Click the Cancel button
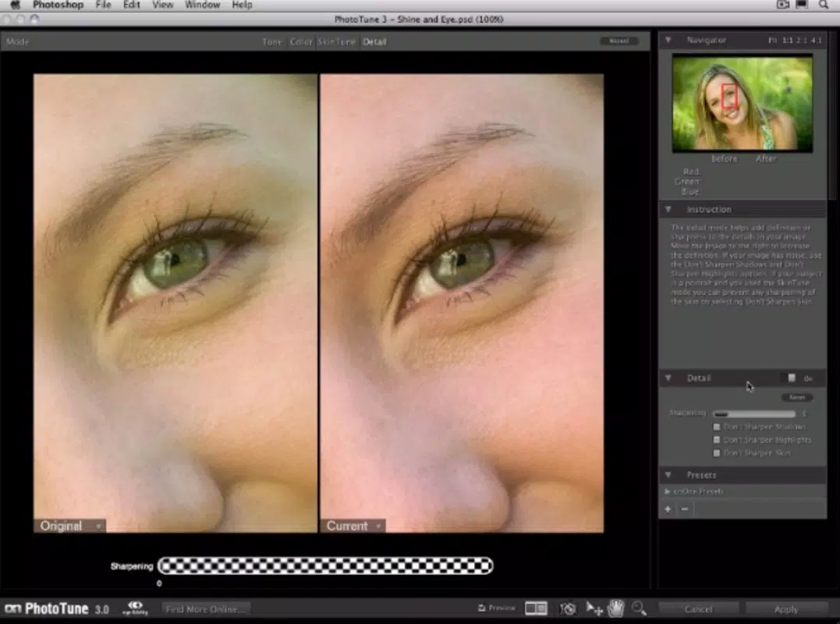Viewport: 840px width, 624px height. pos(698,609)
